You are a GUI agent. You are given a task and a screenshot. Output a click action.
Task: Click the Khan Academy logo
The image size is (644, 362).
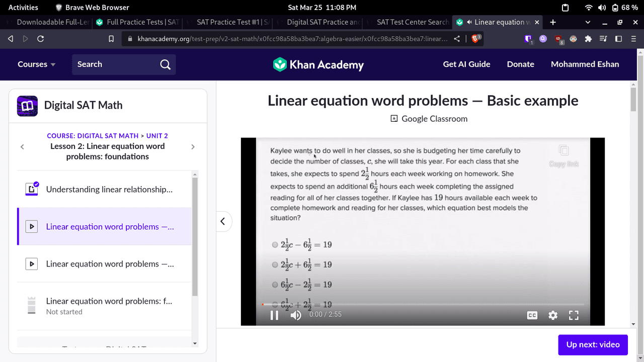318,64
